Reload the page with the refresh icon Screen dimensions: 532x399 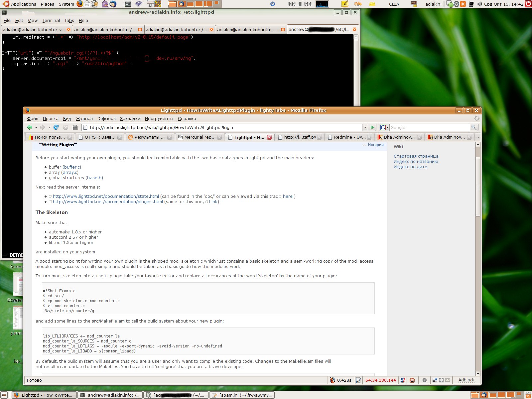coord(56,127)
